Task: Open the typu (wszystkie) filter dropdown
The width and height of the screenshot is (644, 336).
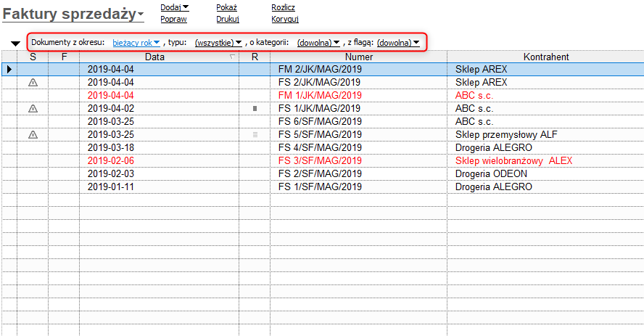Action: (x=218, y=43)
